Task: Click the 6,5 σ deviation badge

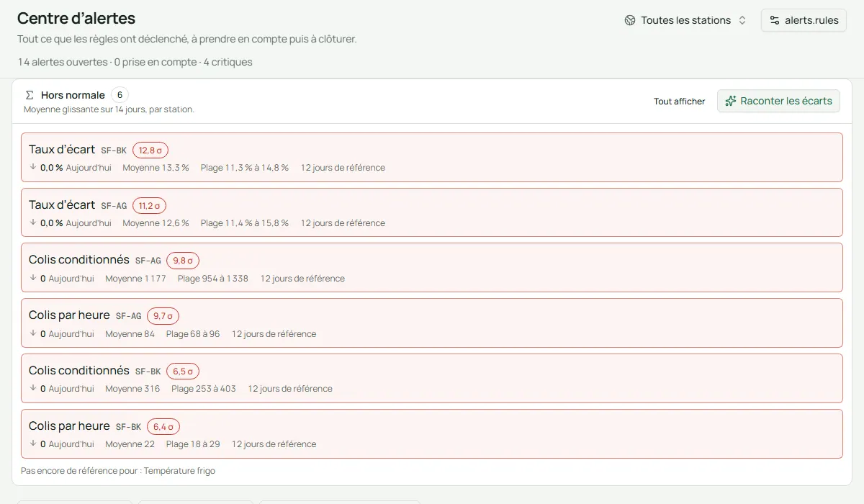Action: pos(183,372)
